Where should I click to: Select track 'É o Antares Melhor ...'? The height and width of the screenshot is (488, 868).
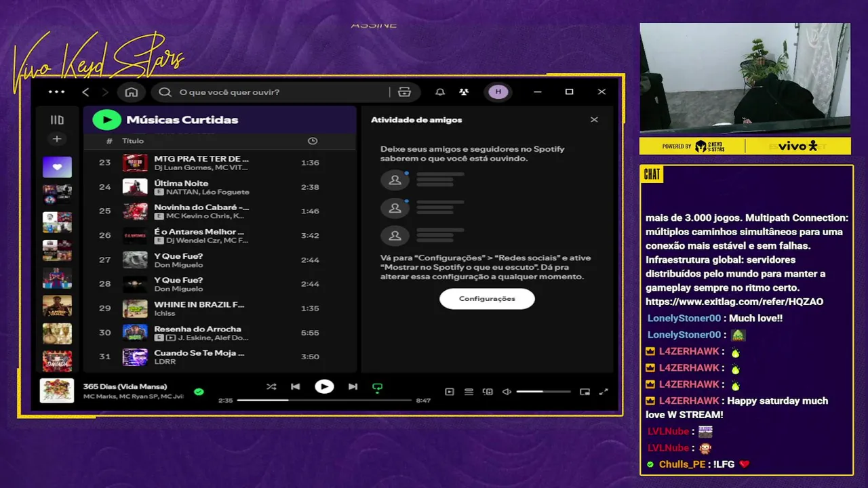coord(220,235)
